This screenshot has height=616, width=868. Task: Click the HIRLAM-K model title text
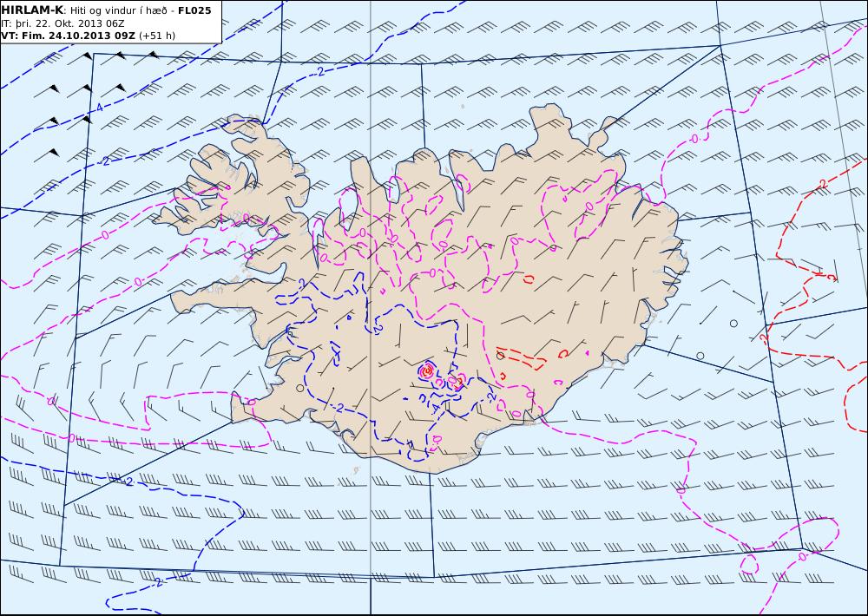[x=33, y=10]
